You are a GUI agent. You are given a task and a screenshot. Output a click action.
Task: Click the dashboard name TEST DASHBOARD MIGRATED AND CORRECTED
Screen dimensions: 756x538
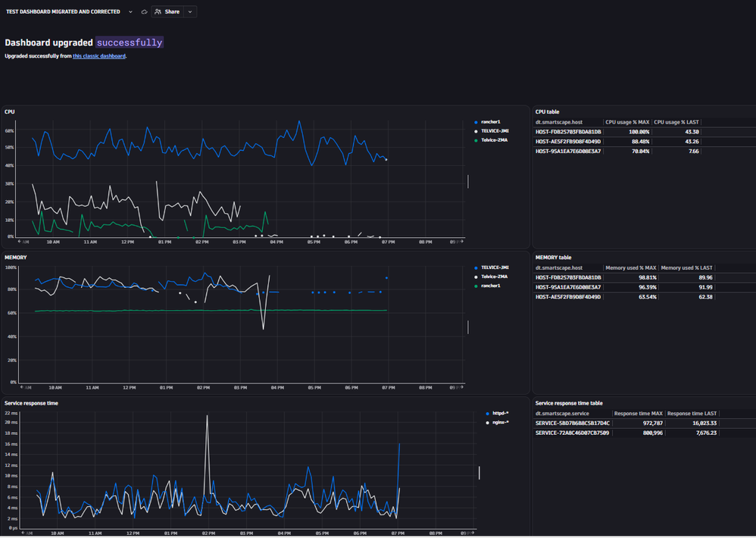coord(63,11)
